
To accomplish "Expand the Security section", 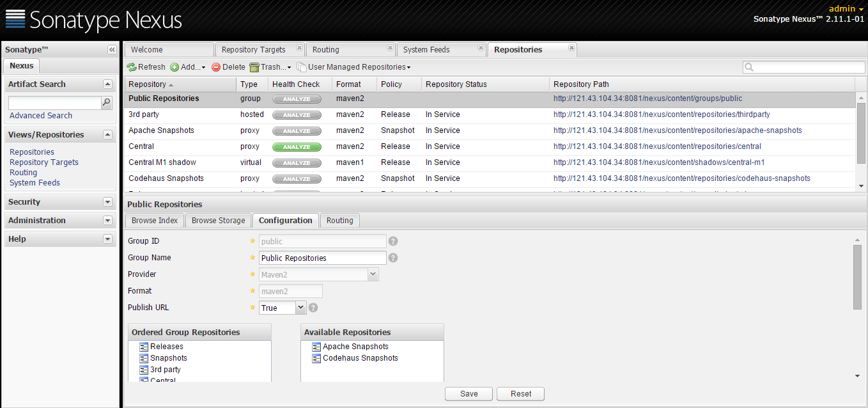I will (107, 202).
